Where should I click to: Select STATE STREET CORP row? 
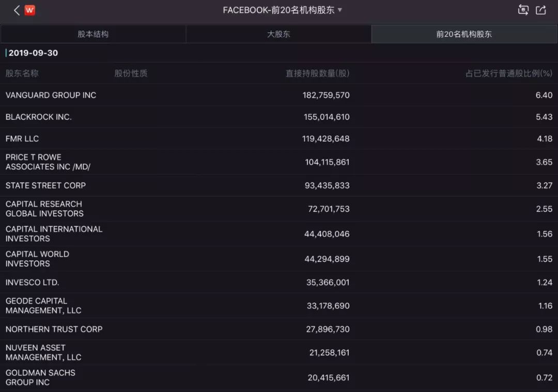[x=279, y=185]
